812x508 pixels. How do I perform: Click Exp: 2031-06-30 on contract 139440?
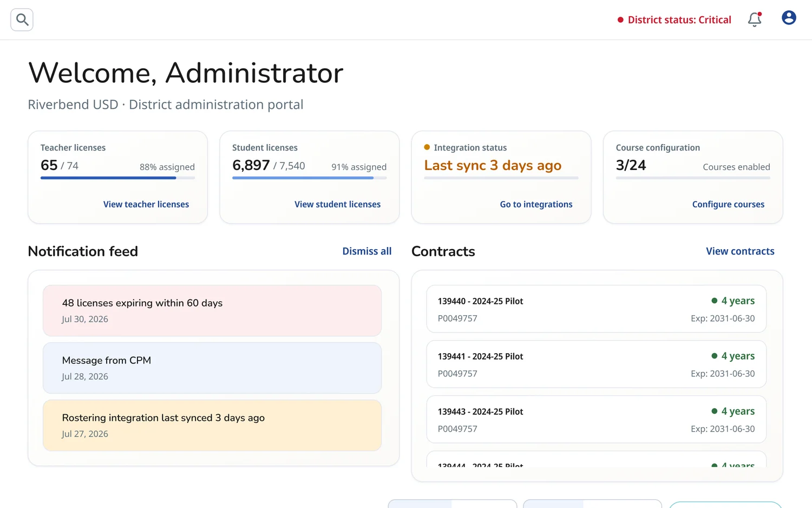tap(723, 318)
